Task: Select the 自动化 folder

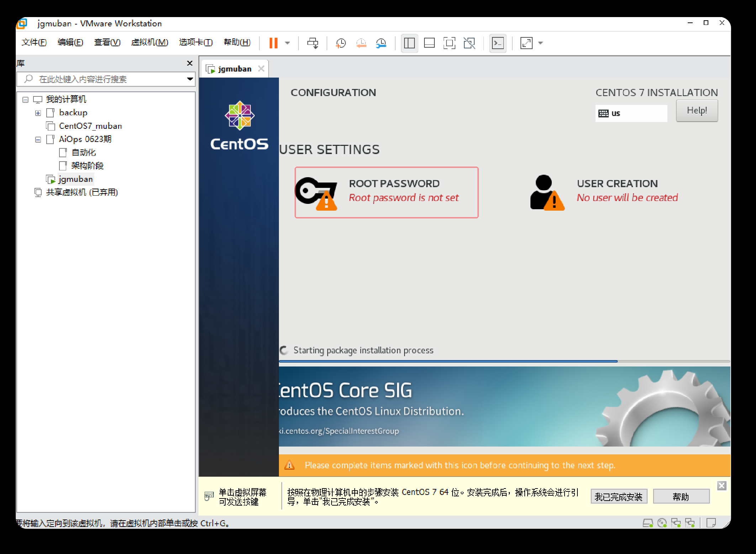Action: 84,153
